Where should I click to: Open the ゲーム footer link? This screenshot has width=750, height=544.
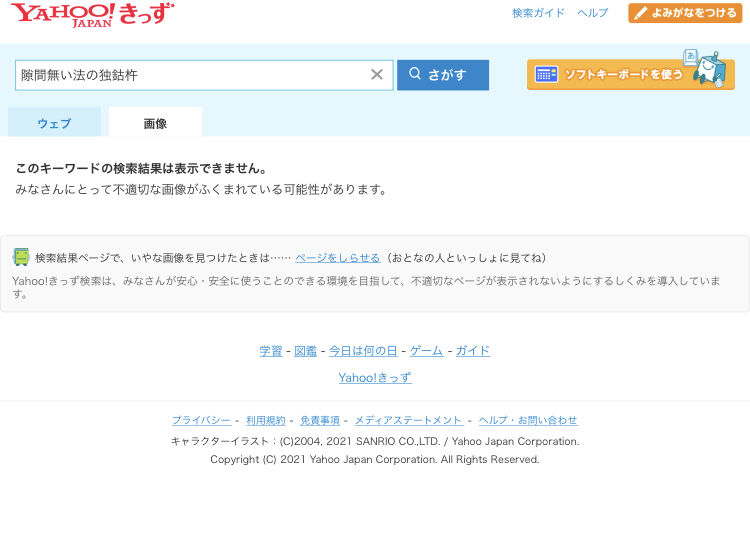point(426,351)
